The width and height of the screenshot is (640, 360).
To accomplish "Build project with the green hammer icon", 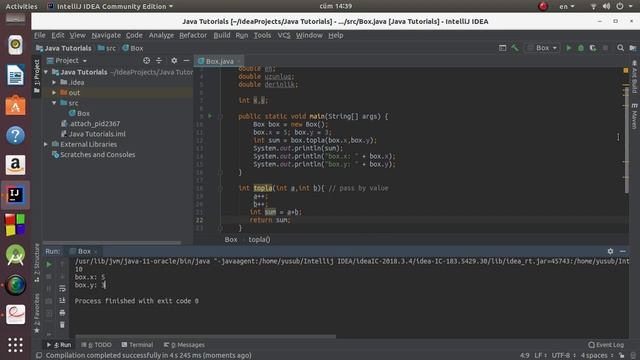I will (515, 48).
